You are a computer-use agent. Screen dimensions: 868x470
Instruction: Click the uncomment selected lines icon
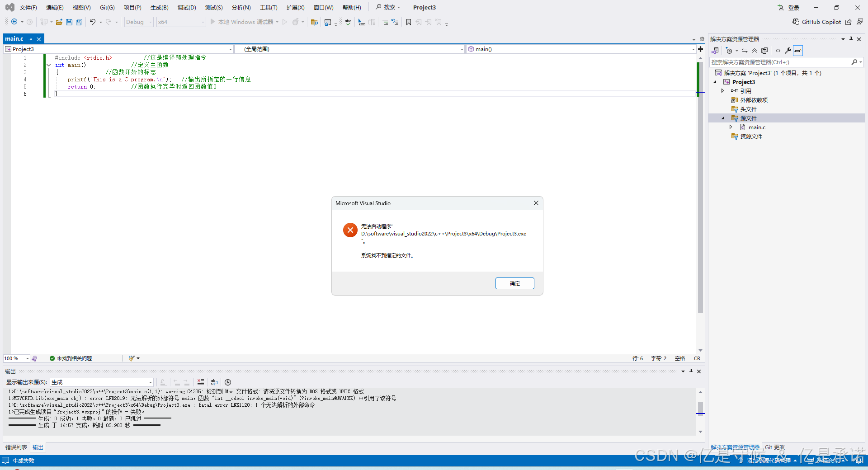pos(395,22)
